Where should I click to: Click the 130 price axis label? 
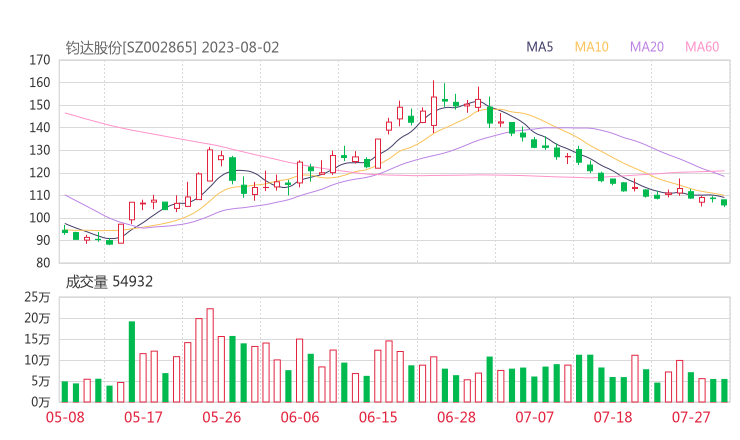click(x=40, y=150)
